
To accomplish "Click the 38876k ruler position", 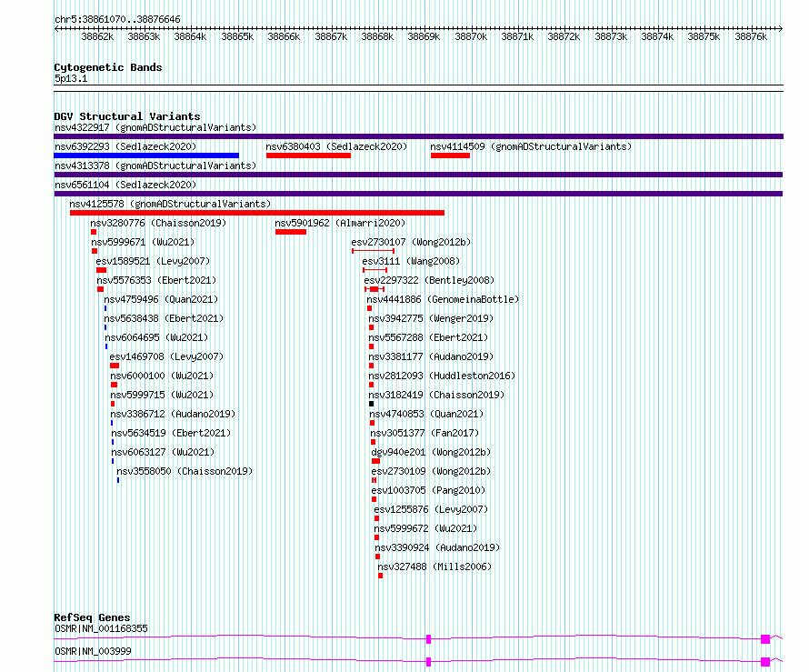I will coord(751,36).
